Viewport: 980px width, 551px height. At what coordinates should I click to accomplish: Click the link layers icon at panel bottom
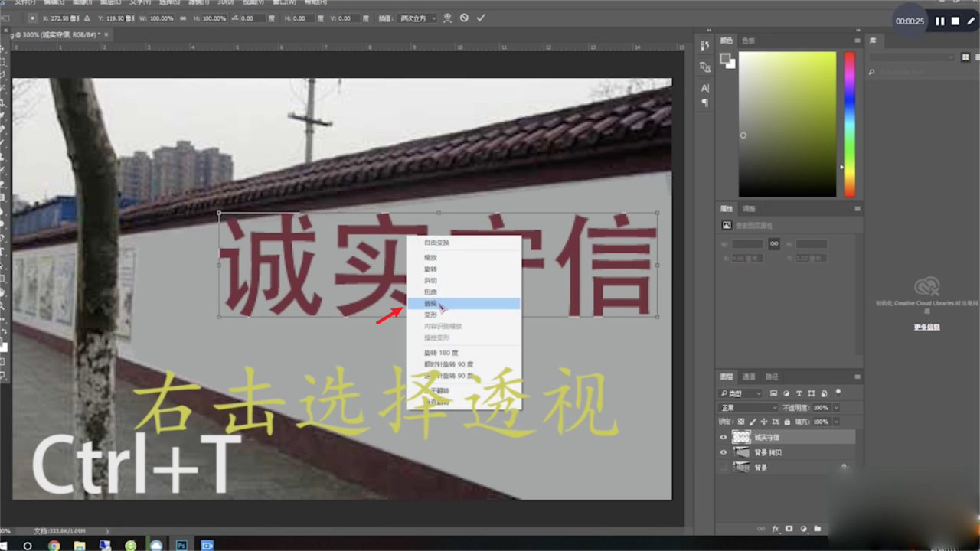point(761,528)
